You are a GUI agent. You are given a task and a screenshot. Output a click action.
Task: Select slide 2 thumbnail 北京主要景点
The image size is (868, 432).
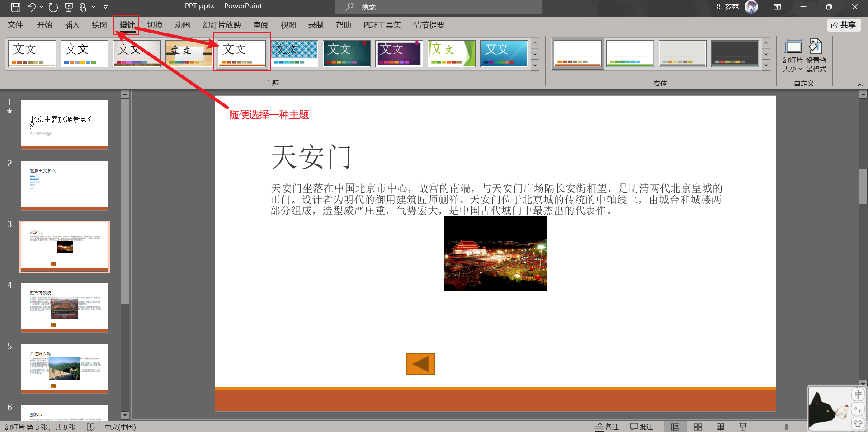point(65,186)
